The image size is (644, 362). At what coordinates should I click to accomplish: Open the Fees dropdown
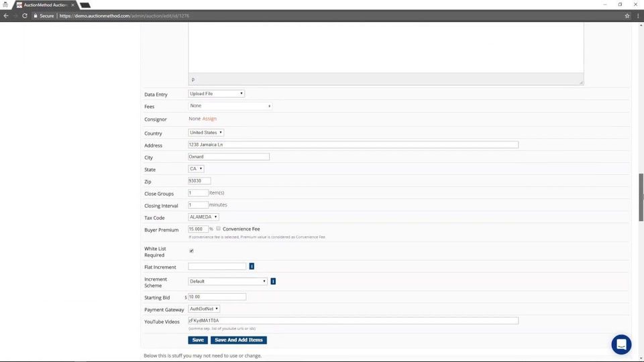click(x=230, y=106)
